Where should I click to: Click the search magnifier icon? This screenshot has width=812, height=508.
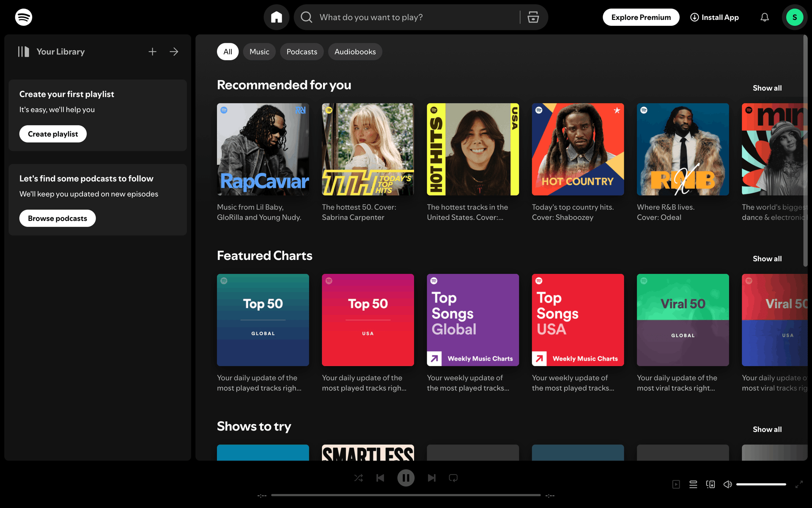point(306,17)
